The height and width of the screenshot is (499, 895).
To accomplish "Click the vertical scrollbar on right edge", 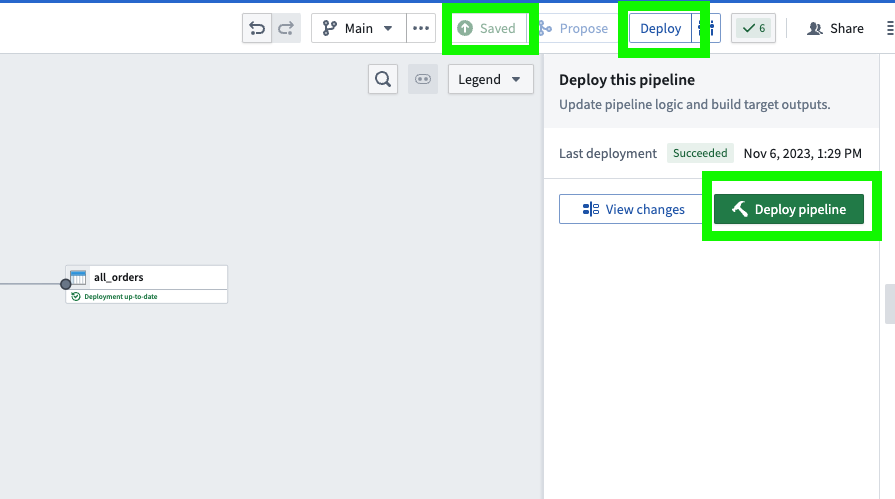I will [x=889, y=304].
